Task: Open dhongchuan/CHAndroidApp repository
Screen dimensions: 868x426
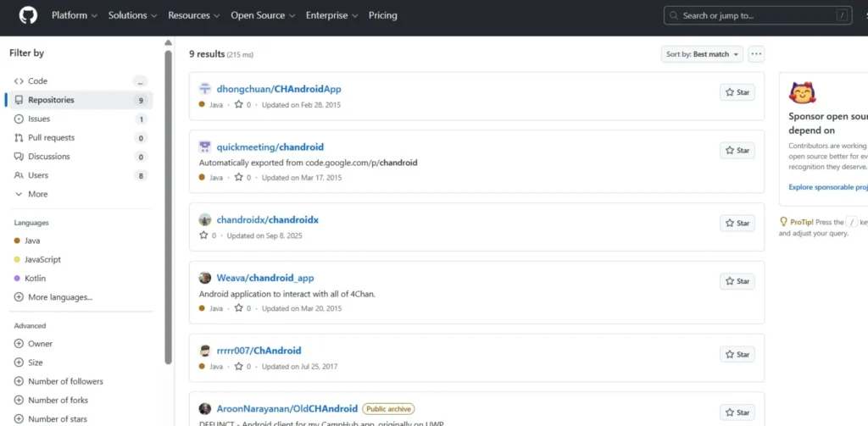Action: coord(279,89)
